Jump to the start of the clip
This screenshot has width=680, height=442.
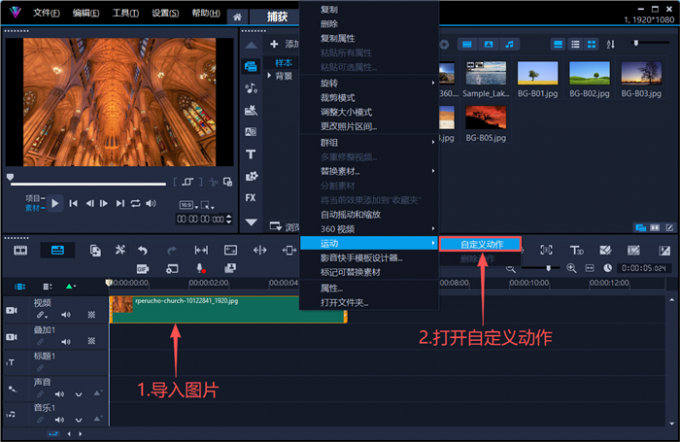click(73, 203)
